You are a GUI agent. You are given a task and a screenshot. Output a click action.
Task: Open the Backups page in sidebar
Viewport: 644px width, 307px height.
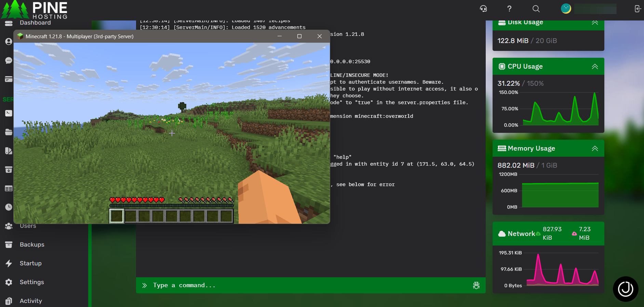(x=32, y=245)
